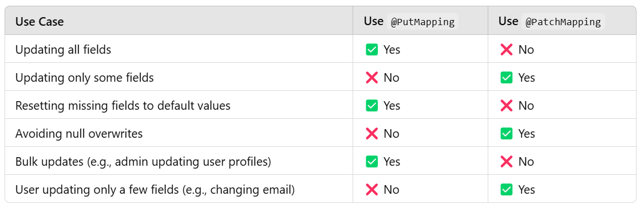Image resolution: width=644 pixels, height=208 pixels.
Task: Click the @PutMapping code label in header
Action: click(x=422, y=22)
